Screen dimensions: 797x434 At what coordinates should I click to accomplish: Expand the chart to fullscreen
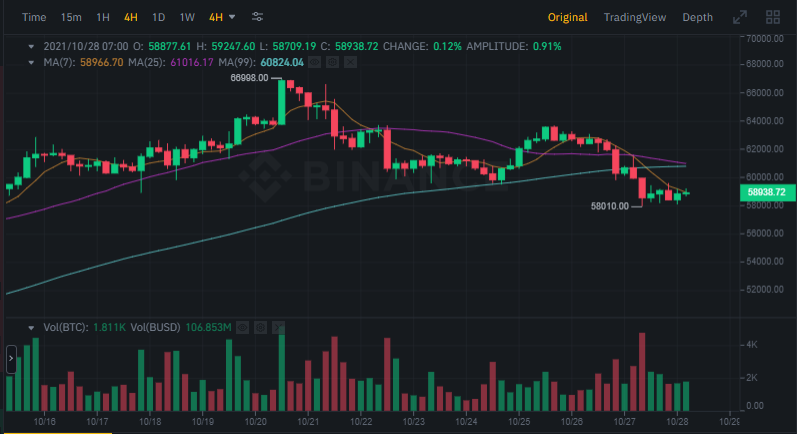coord(740,17)
